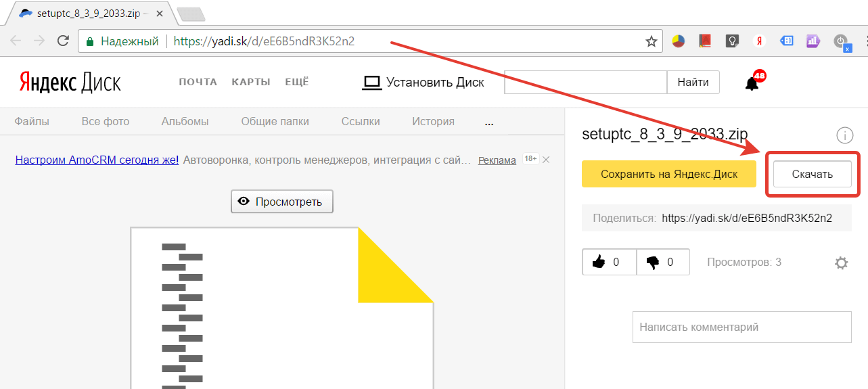This screenshot has width=868, height=389.
Task: Click the zip archive file preview image
Action: (x=281, y=308)
